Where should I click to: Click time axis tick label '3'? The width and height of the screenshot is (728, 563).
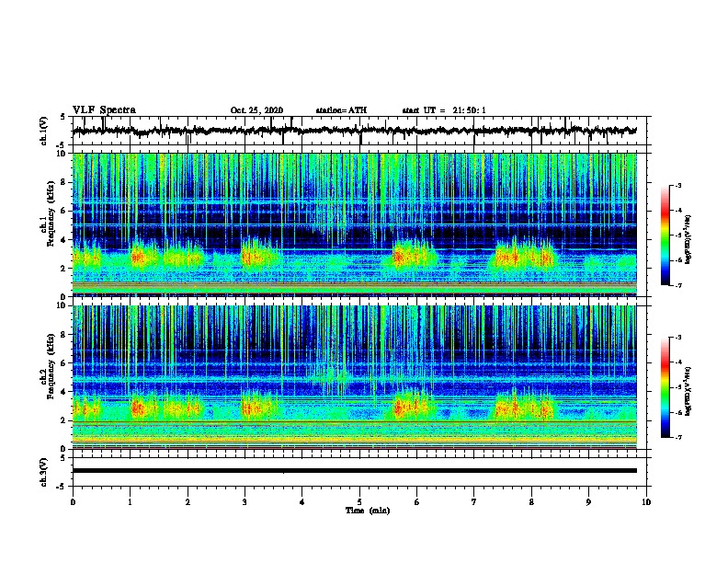[245, 502]
